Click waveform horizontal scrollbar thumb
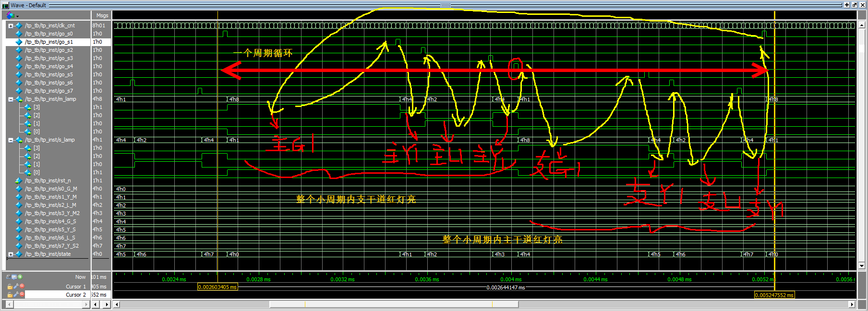This screenshot has height=311, width=868. pos(394,304)
